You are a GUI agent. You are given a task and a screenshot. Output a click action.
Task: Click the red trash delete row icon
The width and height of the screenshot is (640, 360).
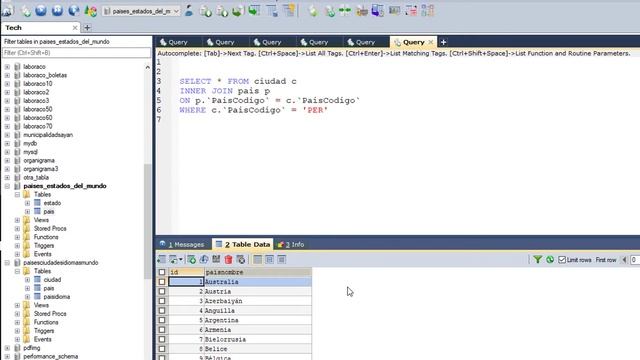(228, 259)
